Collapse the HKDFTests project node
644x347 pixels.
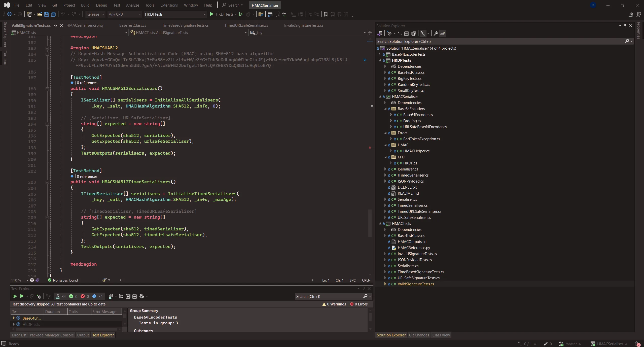(380, 60)
